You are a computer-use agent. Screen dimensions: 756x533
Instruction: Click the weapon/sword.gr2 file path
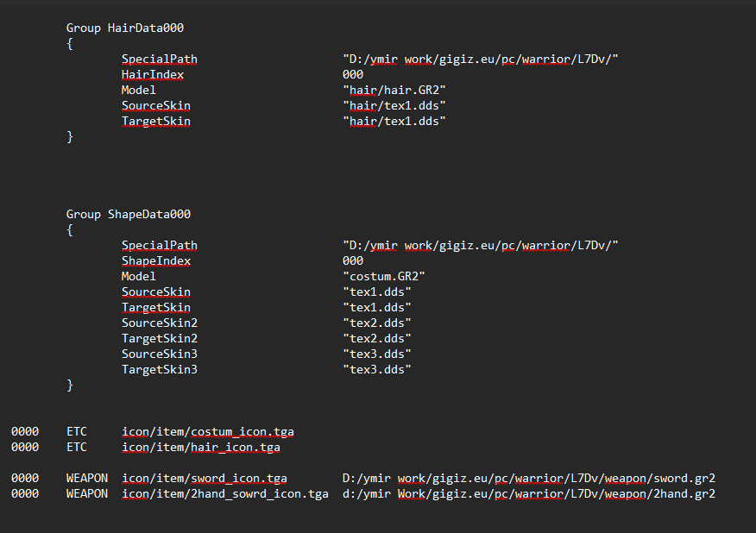pyautogui.click(x=528, y=479)
